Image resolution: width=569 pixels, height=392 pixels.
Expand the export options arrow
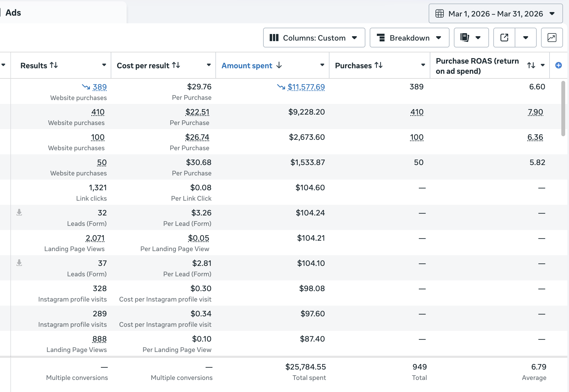526,38
